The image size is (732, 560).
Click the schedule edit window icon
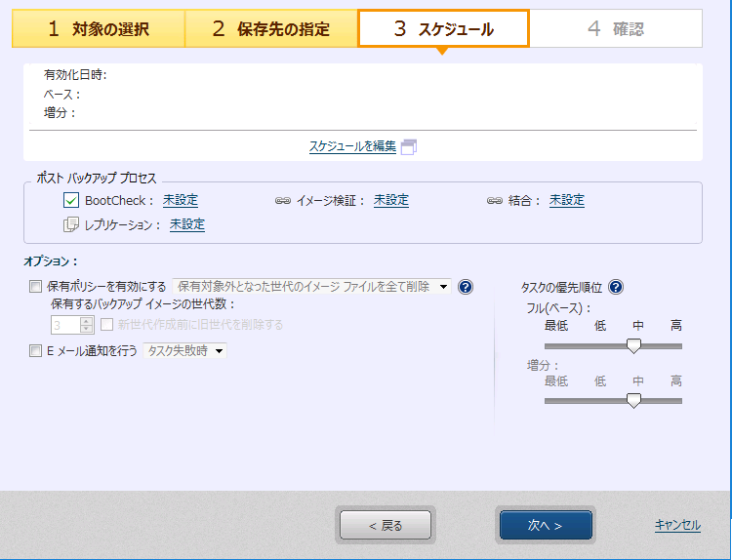[409, 146]
